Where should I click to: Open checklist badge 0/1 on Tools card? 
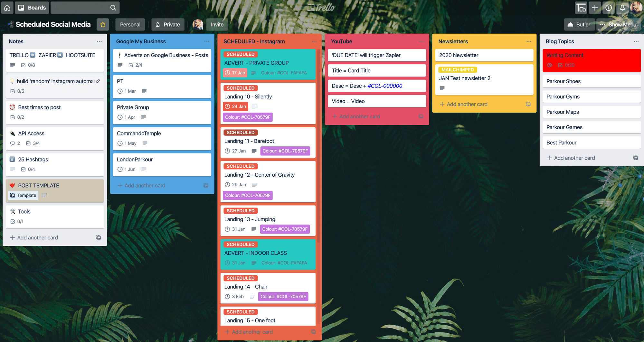pos(17,221)
